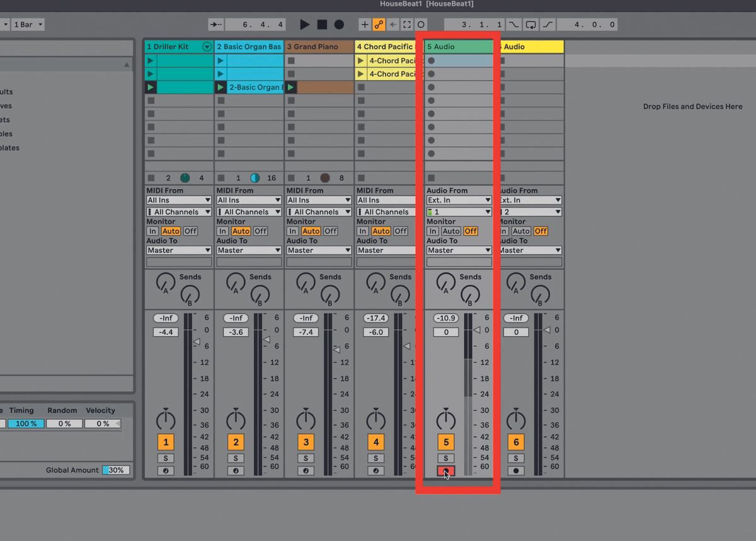Mute track 3 via activator button
The image size is (756, 541).
pos(306,442)
